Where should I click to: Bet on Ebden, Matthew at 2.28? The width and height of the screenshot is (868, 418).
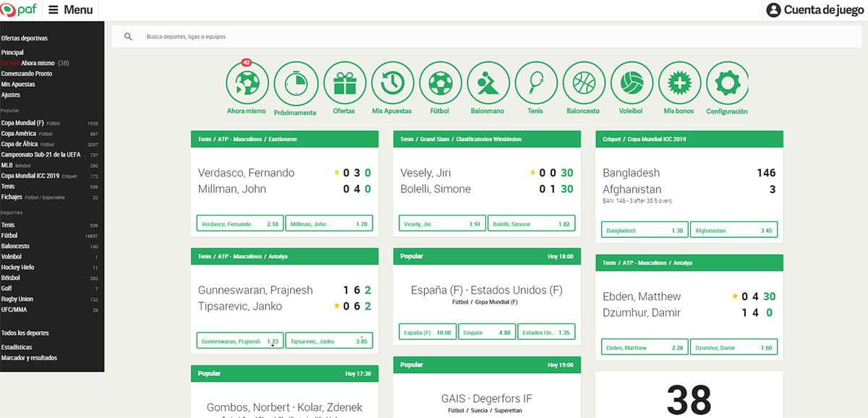(x=645, y=348)
